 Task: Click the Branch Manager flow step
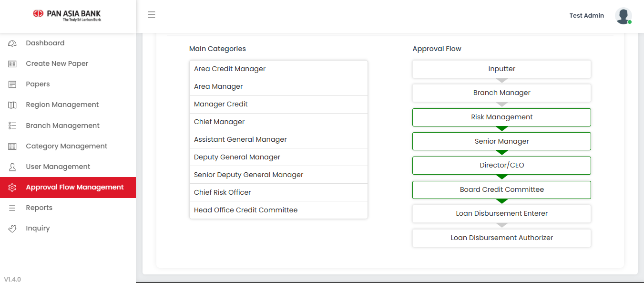click(501, 93)
